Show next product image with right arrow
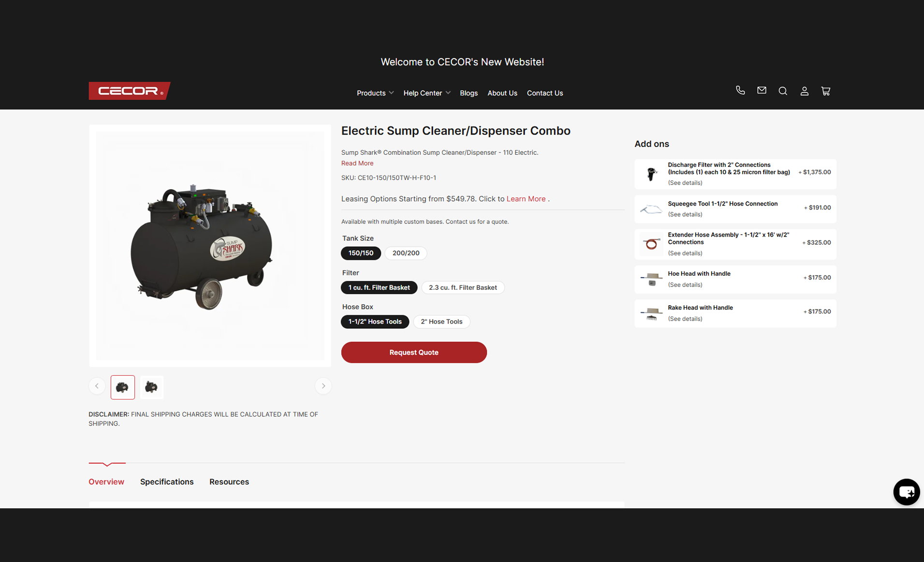 (x=323, y=386)
